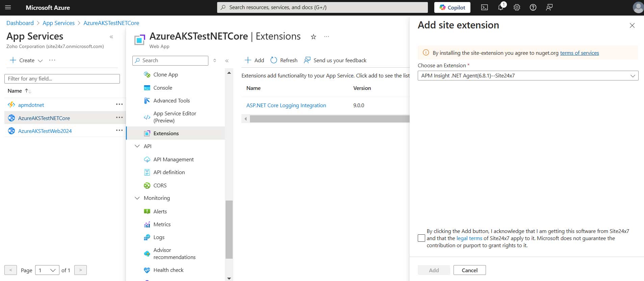Collapse the Monitoring section

[x=137, y=198]
